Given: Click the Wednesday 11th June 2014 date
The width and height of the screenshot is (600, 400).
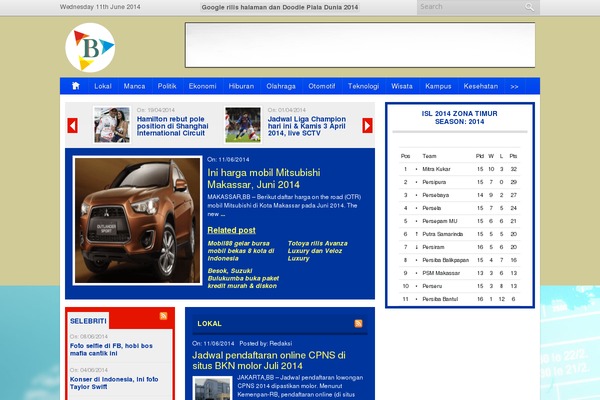Looking at the screenshot, I should [100, 7].
